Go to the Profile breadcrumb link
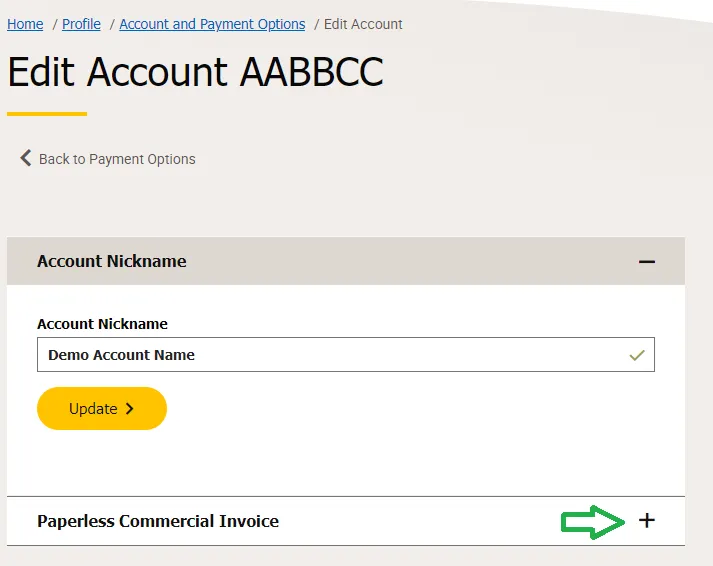The image size is (713, 566). coord(81,24)
